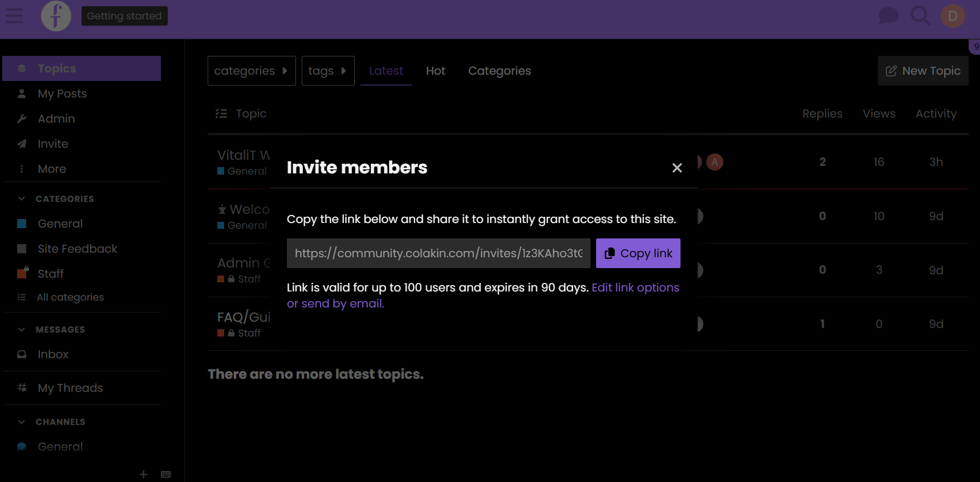Click the bulk select topics icon
The height and width of the screenshot is (482, 980).
click(x=221, y=114)
